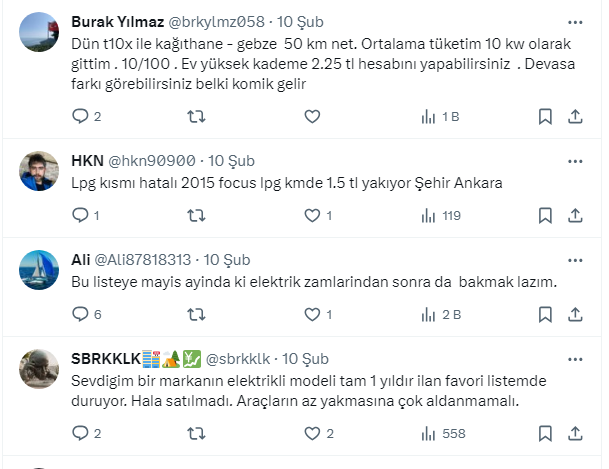Like SBRKKLK's tweet
This screenshot has height=469, width=609.
tap(312, 433)
